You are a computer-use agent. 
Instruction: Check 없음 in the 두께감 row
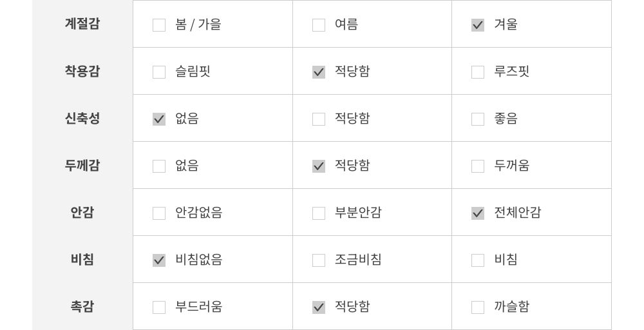[159, 166]
